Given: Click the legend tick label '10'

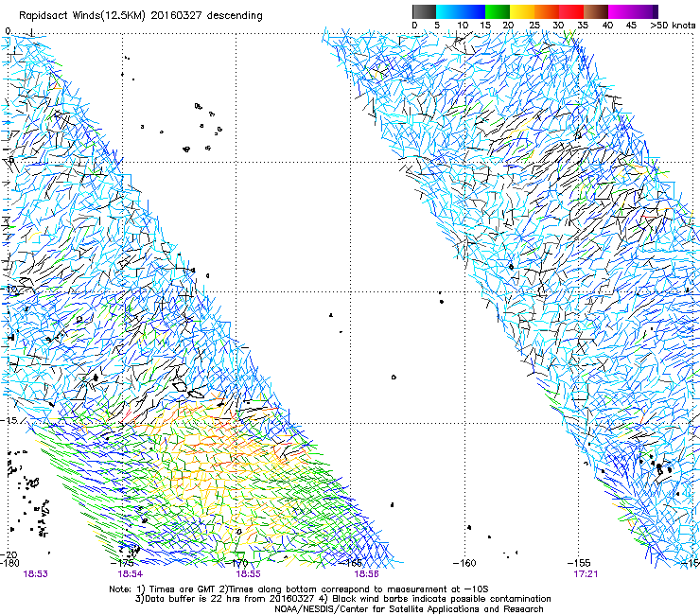Looking at the screenshot, I should (463, 26).
